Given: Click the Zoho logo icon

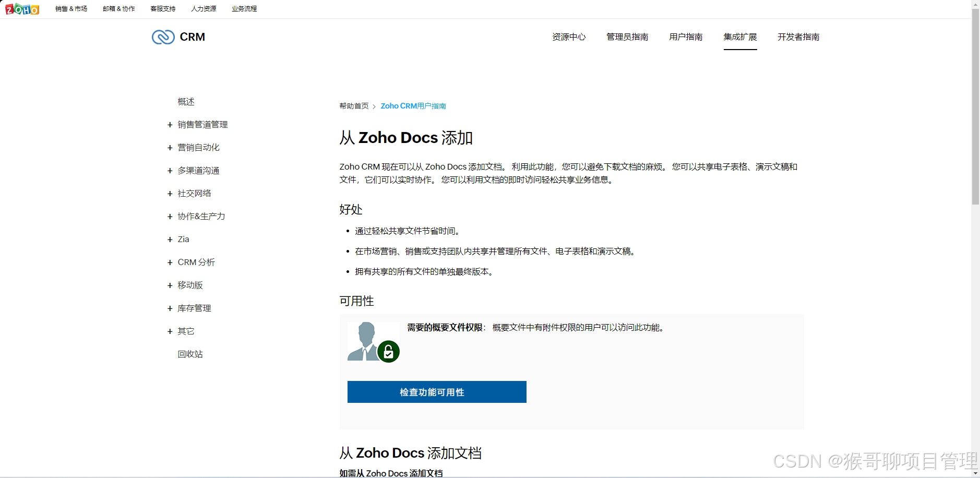Looking at the screenshot, I should [x=22, y=9].
